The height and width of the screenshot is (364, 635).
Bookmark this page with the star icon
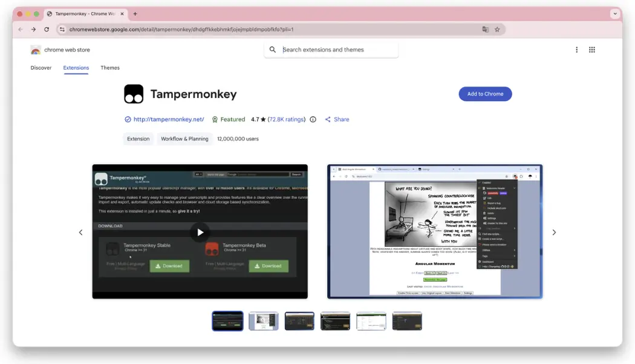(x=497, y=29)
